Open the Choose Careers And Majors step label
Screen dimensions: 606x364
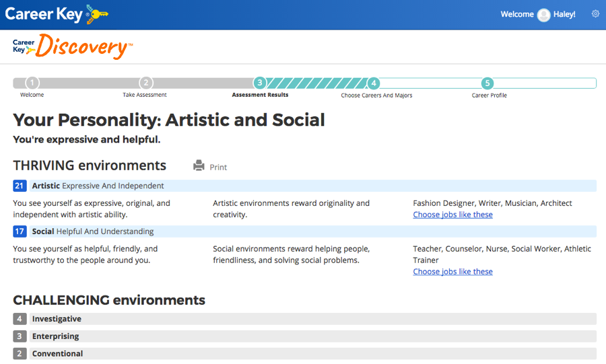[376, 96]
